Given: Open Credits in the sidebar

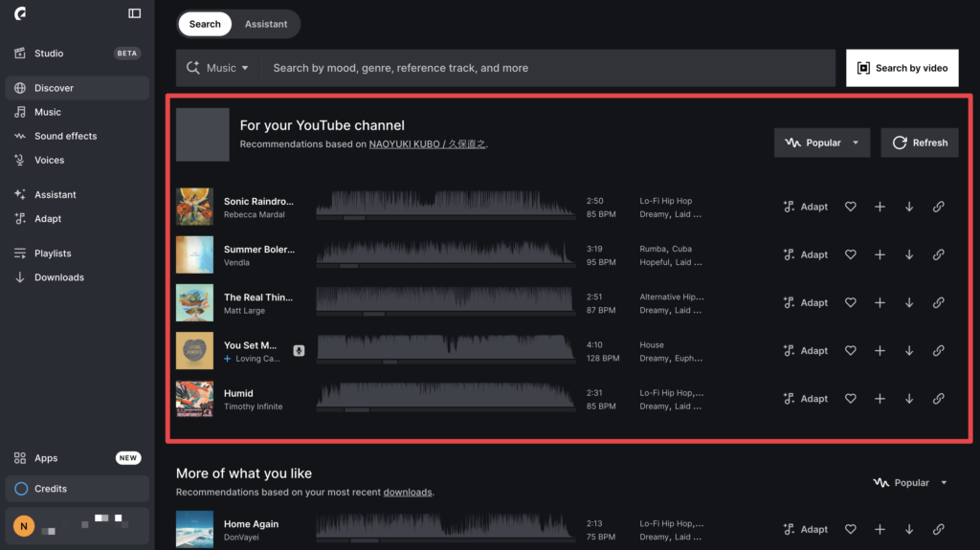Looking at the screenshot, I should 78,489.
